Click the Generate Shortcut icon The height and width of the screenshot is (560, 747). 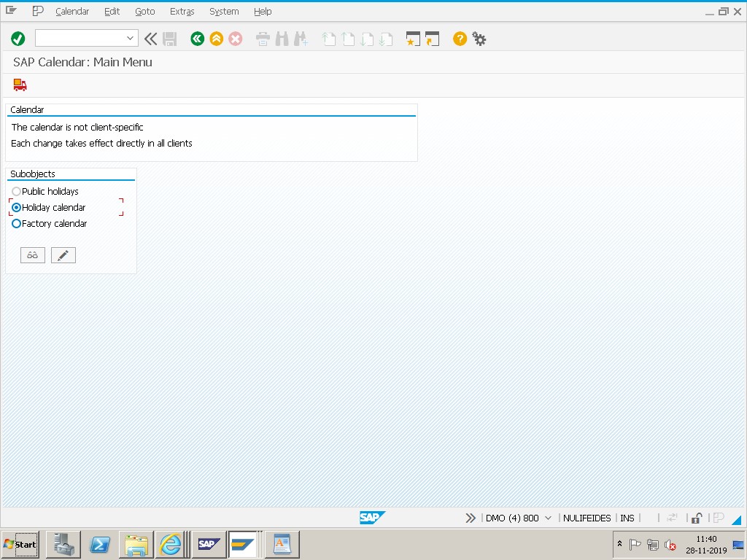(x=432, y=39)
